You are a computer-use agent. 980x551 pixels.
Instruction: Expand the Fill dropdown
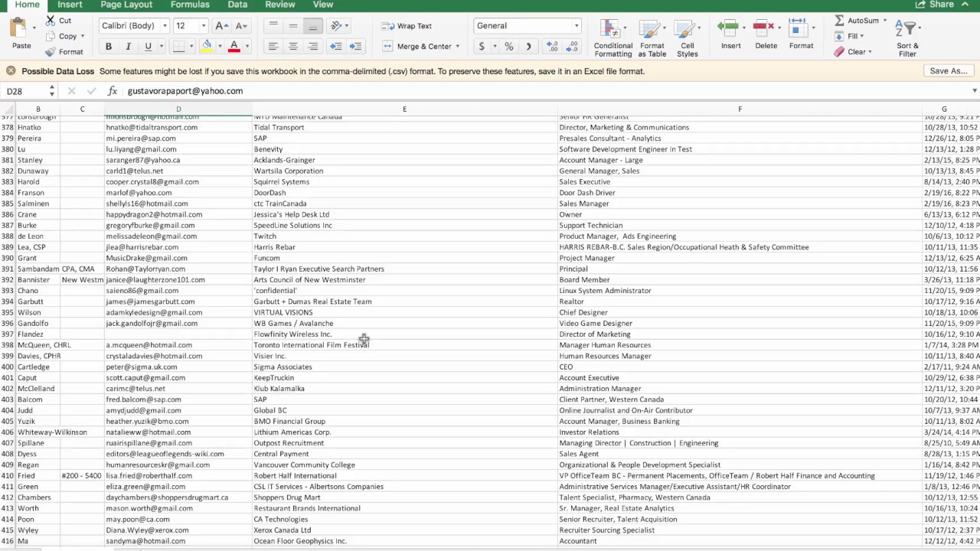(864, 36)
